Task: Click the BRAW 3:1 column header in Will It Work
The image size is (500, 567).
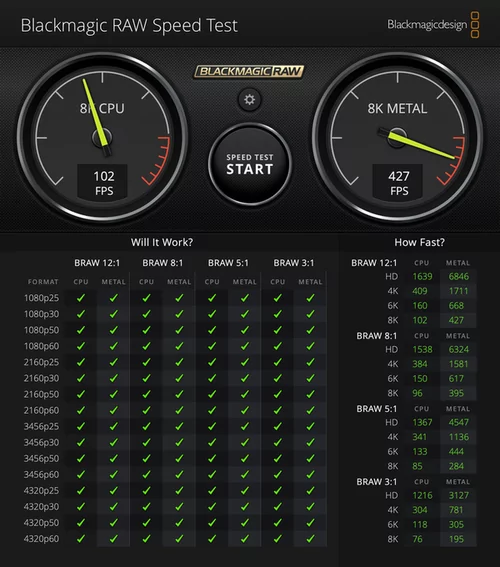Action: tap(294, 263)
